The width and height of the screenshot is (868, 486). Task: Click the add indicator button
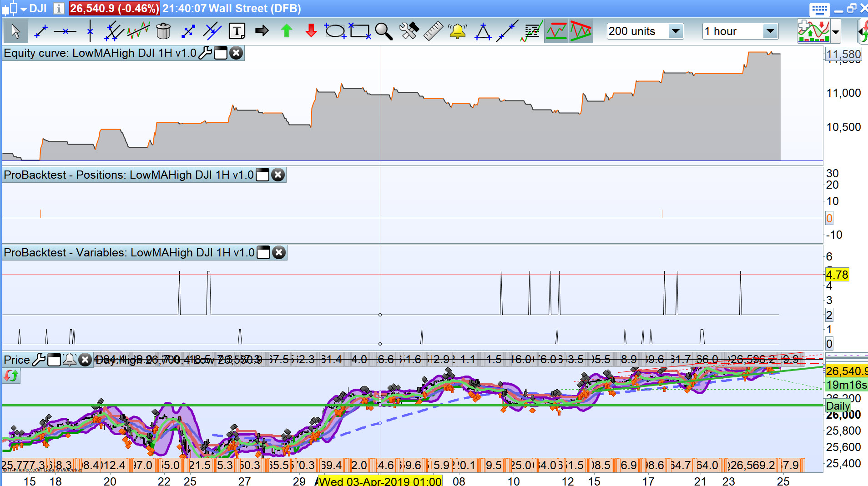point(813,31)
